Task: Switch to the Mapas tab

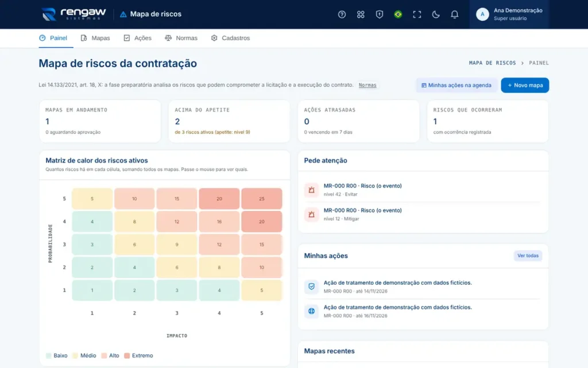Action: (95, 38)
